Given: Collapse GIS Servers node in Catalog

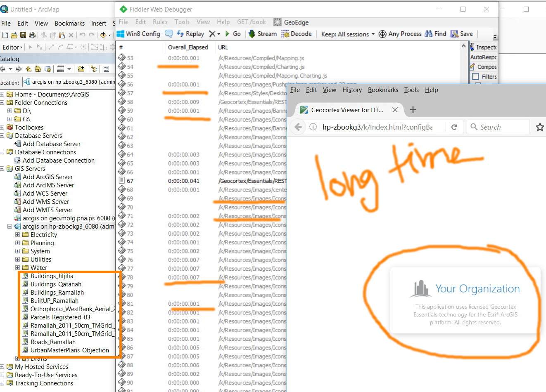Looking at the screenshot, I should coord(2,169).
